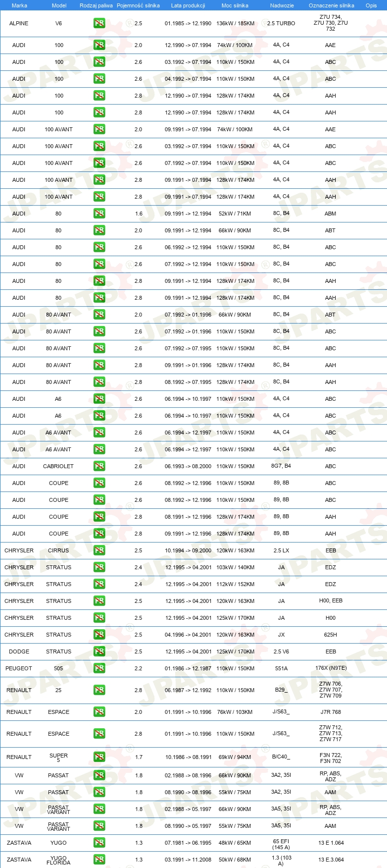Click fuel icon of AUDI 80 AVANT 2.0 ABT
The width and height of the screenshot is (387, 868).
[x=99, y=315]
